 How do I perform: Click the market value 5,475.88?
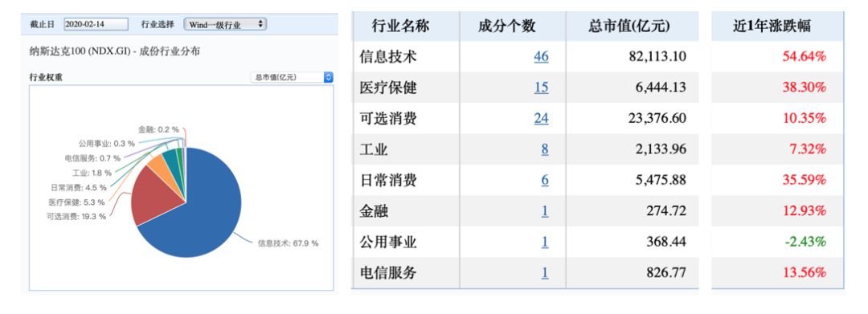point(661,180)
